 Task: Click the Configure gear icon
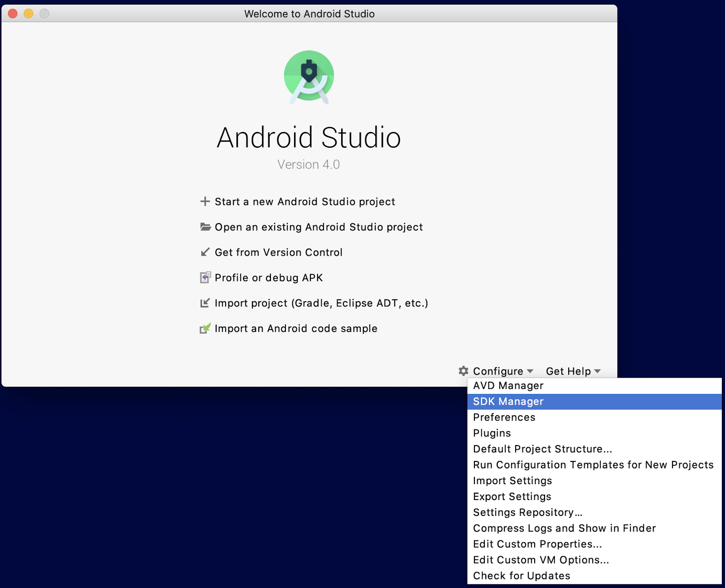coord(463,371)
